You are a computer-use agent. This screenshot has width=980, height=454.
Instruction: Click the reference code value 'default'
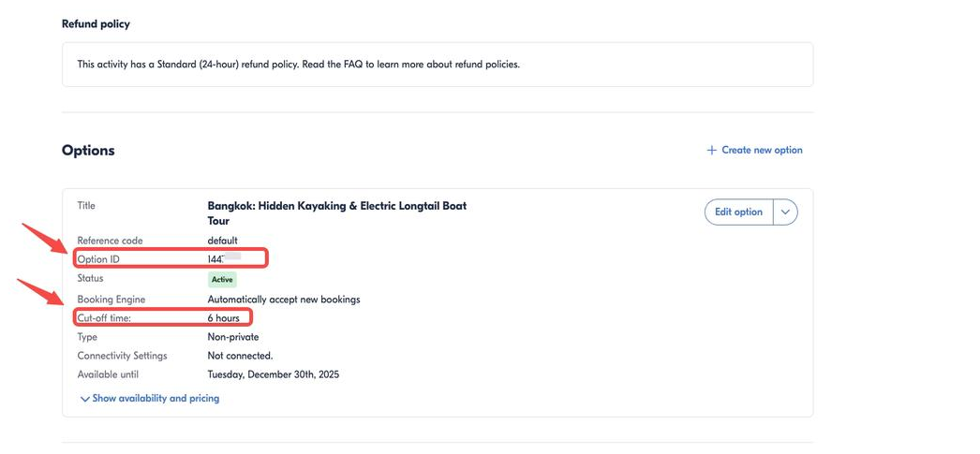(x=222, y=241)
